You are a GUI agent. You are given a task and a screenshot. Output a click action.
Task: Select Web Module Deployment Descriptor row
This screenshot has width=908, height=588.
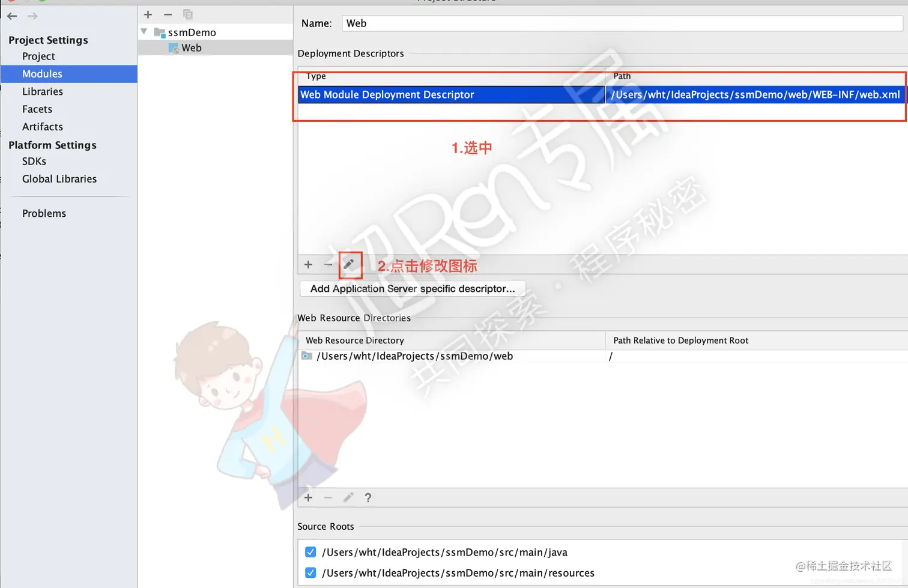pyautogui.click(x=451, y=95)
